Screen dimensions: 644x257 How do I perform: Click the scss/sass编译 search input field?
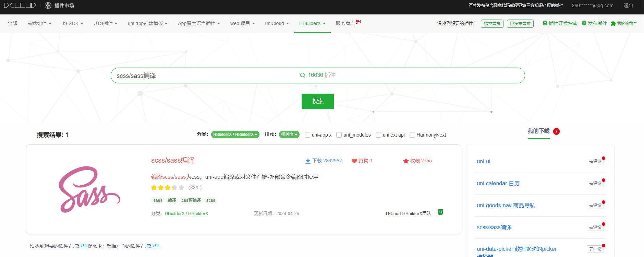click(206, 75)
